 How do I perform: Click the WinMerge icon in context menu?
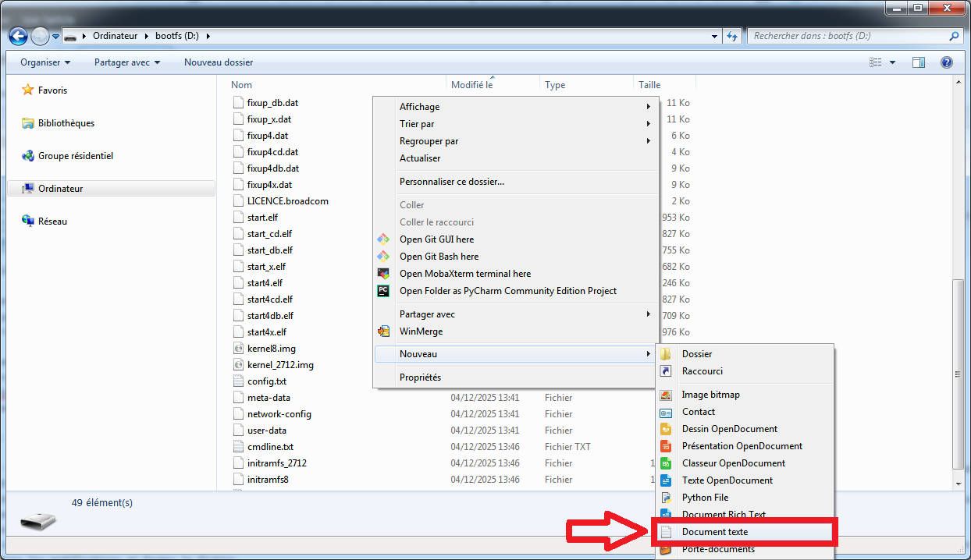tap(383, 331)
